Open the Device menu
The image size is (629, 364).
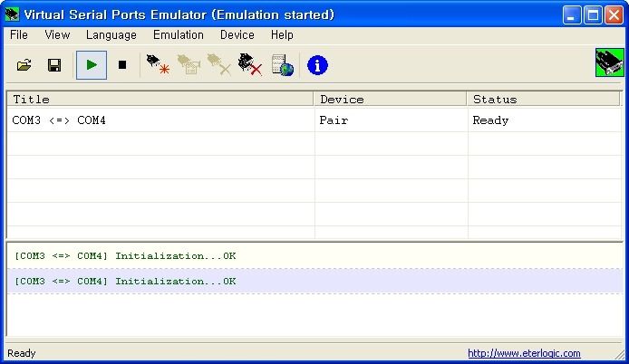click(x=237, y=35)
